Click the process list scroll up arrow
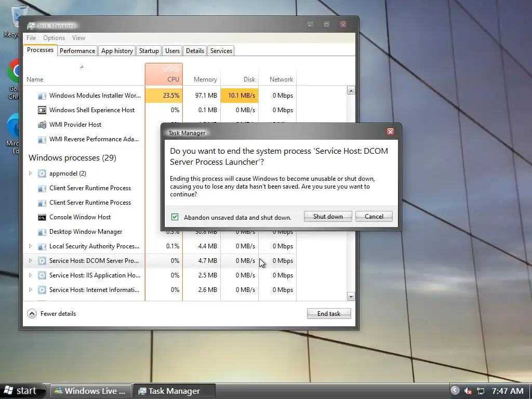Screen dimensions: 532x399 351,90
